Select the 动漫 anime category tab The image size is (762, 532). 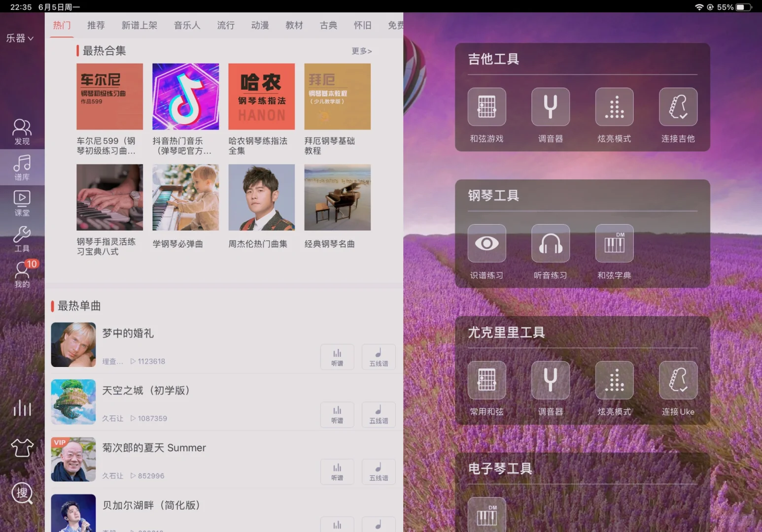tap(260, 25)
